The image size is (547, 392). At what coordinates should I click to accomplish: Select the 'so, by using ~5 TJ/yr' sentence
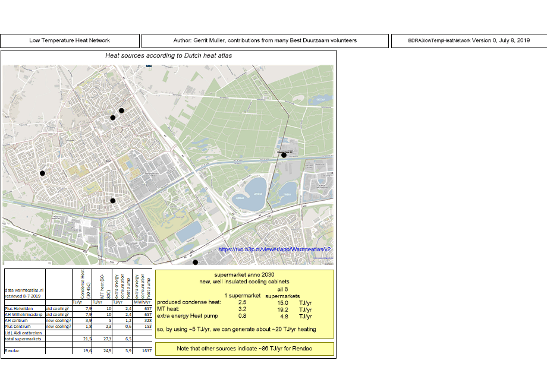coord(237,329)
